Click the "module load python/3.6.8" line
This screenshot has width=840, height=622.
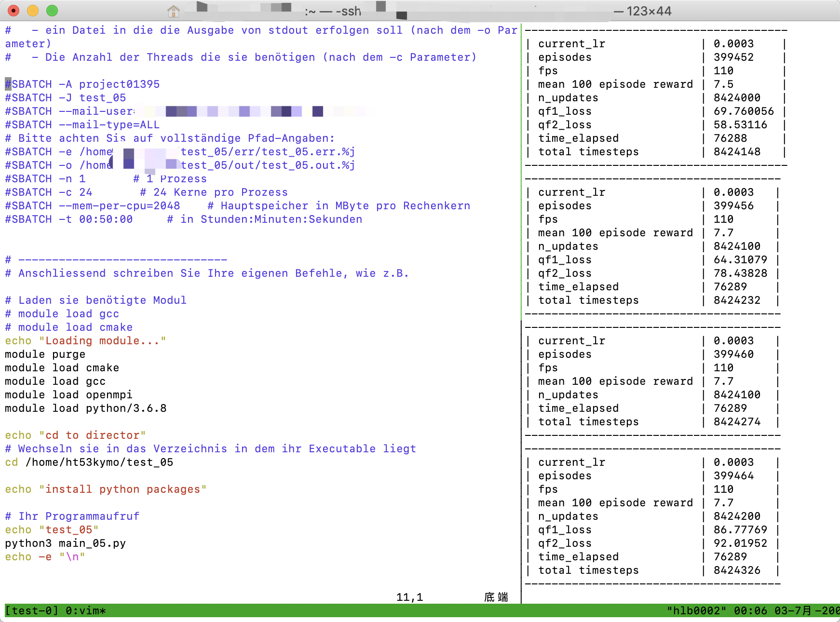point(85,408)
